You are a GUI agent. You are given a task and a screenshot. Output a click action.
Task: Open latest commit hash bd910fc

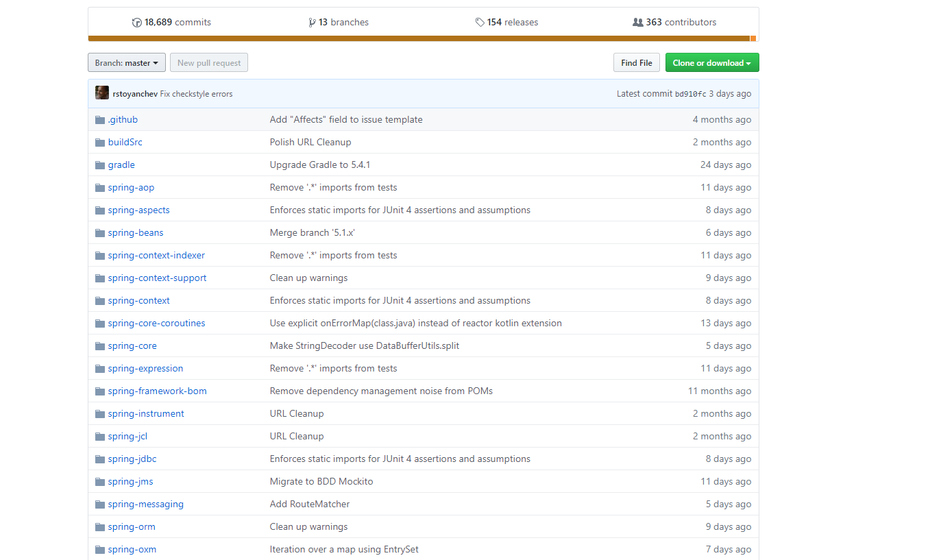(690, 94)
